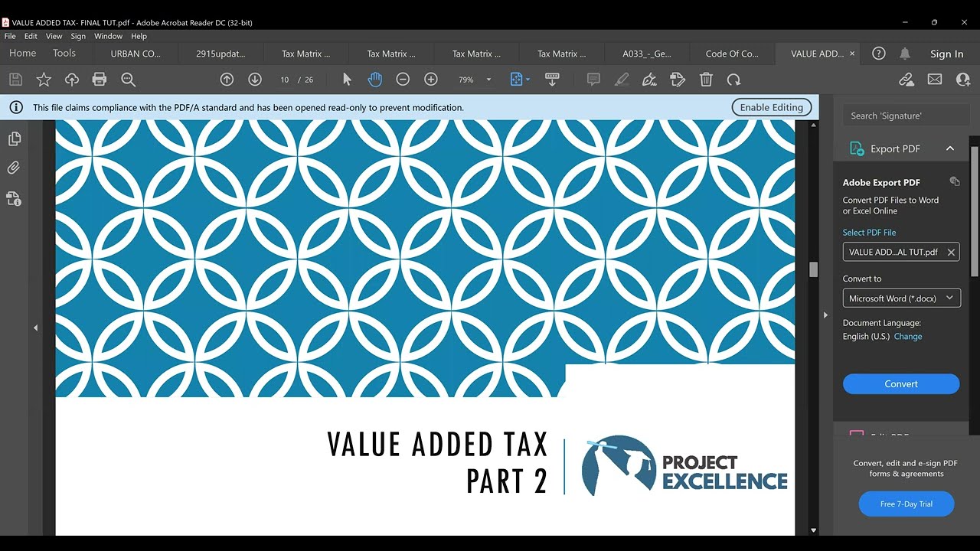This screenshot has width=980, height=551.
Task: Open the find text magnifier tool
Action: 128,80
